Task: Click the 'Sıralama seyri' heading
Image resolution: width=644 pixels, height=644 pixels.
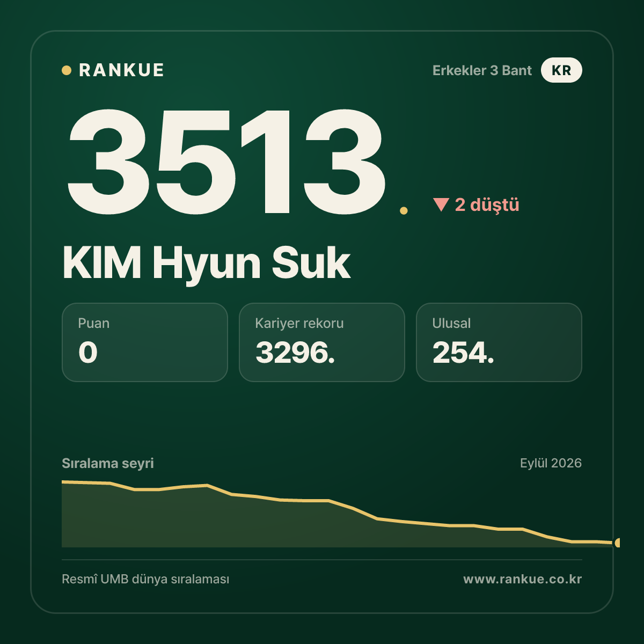Action: (x=108, y=463)
